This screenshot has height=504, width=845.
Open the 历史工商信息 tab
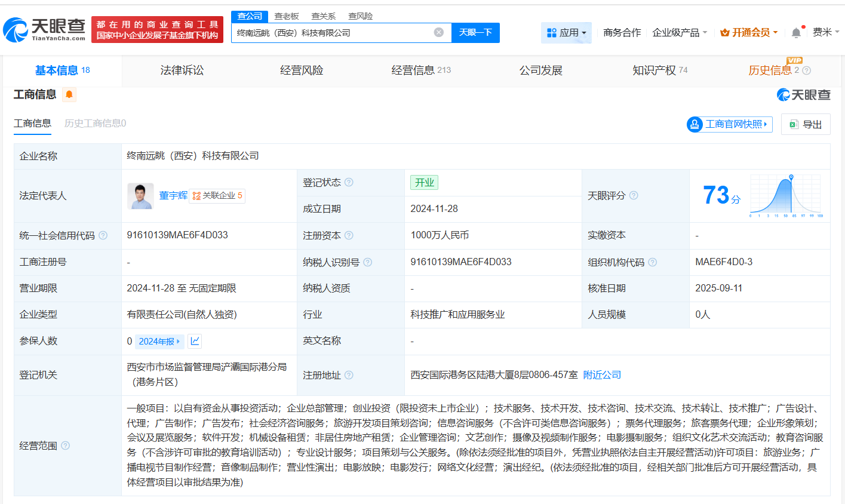tap(94, 124)
